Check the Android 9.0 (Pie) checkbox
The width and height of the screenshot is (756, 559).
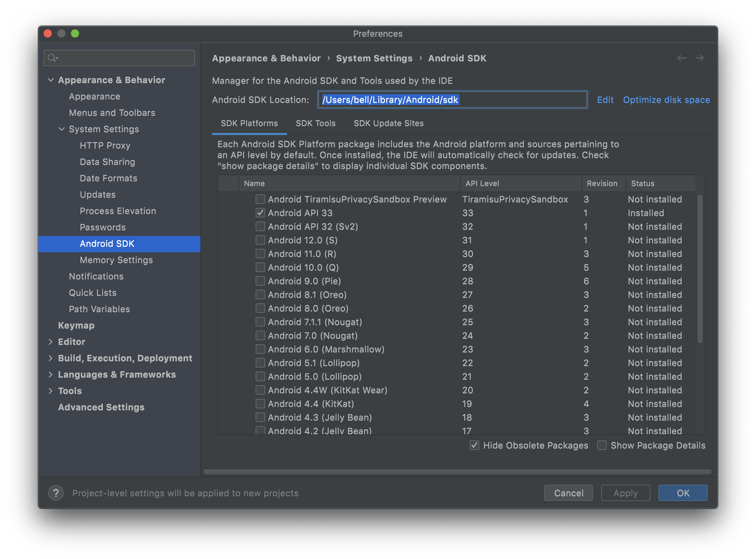260,281
